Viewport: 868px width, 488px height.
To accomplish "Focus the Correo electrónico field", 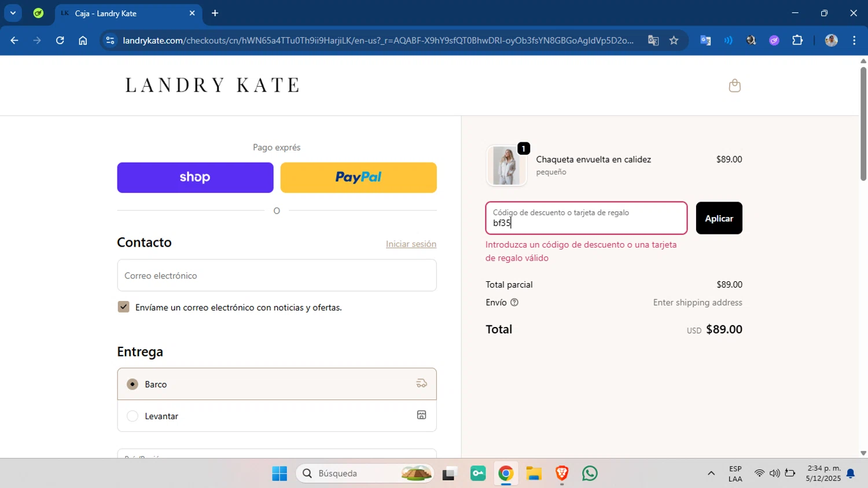I will coord(277,276).
